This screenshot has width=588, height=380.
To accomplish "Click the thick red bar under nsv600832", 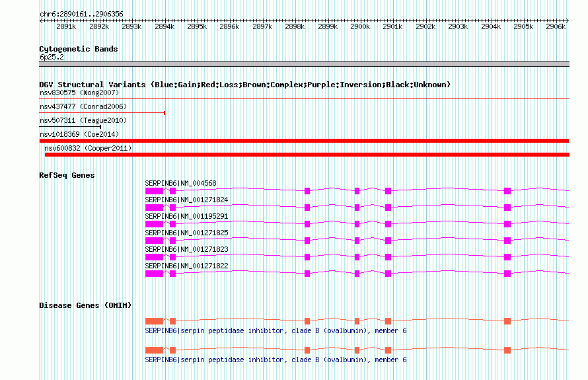I will point(307,155).
